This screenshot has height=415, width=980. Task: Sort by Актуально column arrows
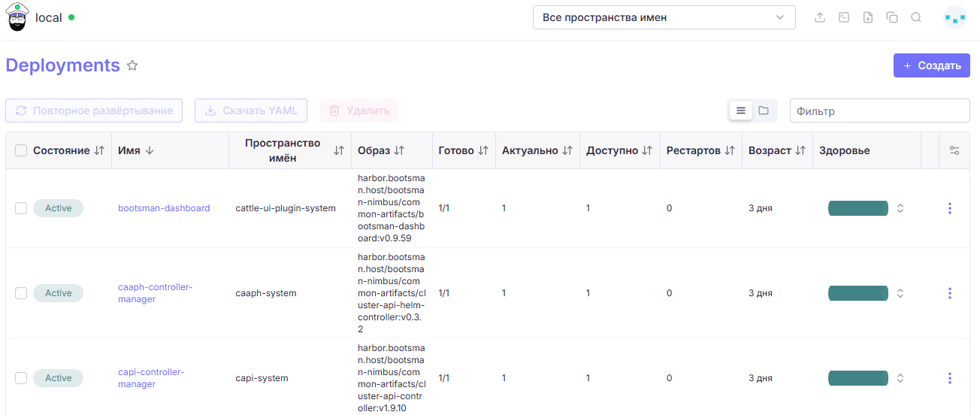(x=567, y=150)
